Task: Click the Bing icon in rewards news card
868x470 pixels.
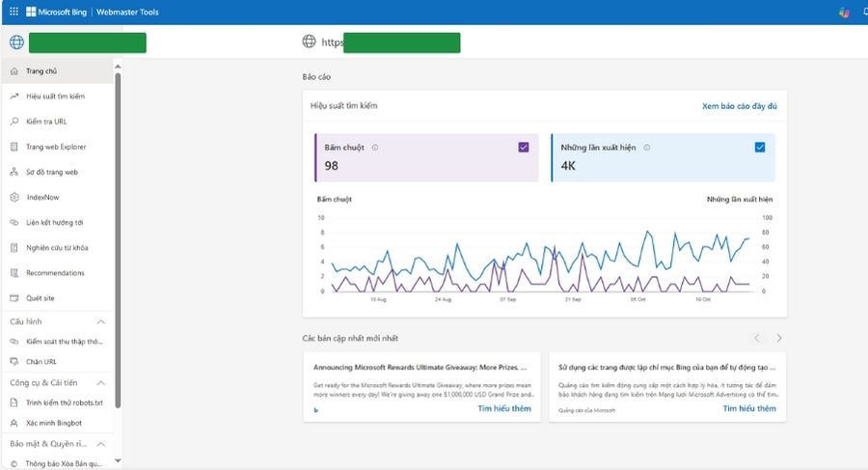Action: click(316, 410)
